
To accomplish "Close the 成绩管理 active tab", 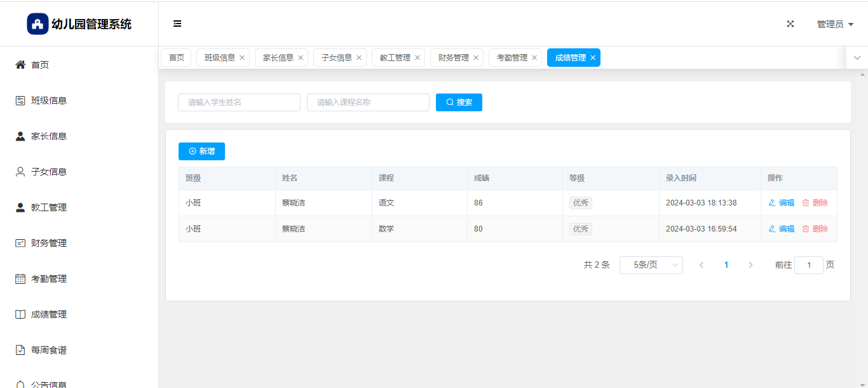I will click(x=593, y=58).
